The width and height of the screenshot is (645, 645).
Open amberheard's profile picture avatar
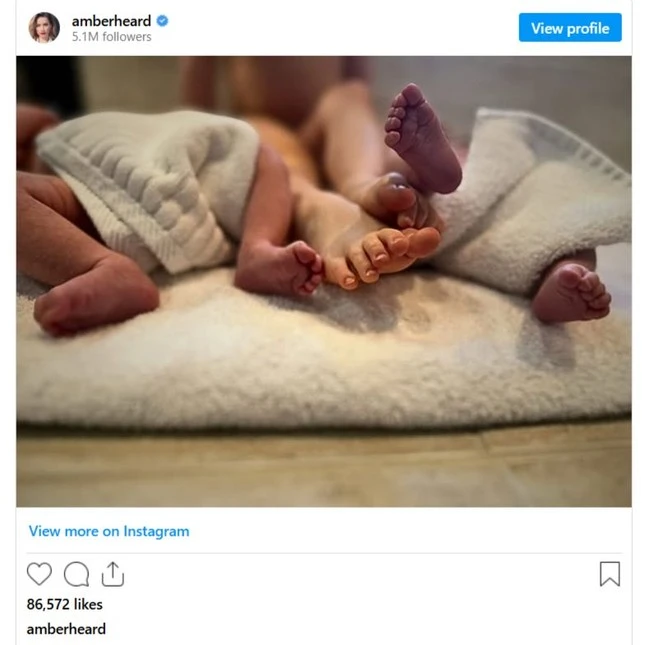coord(44,28)
